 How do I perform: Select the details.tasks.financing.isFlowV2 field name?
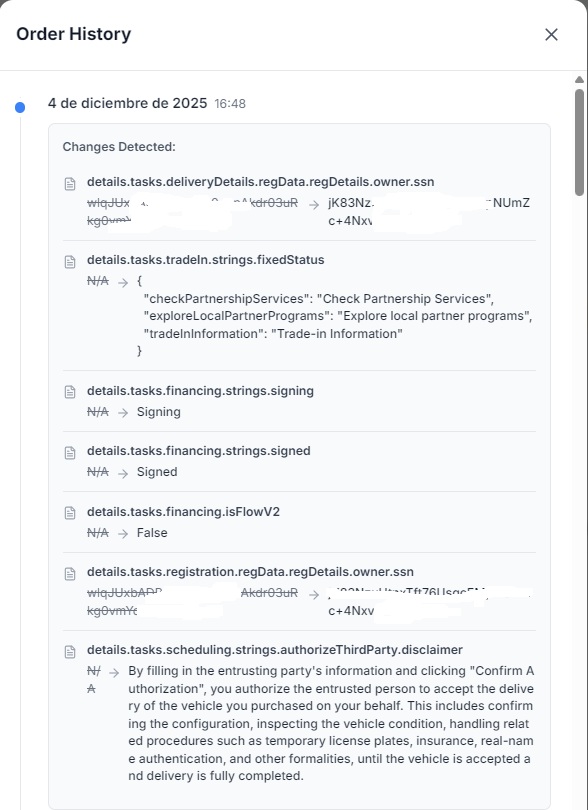pyautogui.click(x=183, y=512)
